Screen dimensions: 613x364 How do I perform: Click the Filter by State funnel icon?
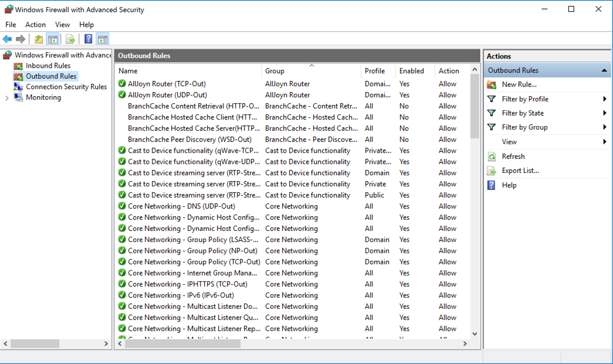(x=492, y=113)
